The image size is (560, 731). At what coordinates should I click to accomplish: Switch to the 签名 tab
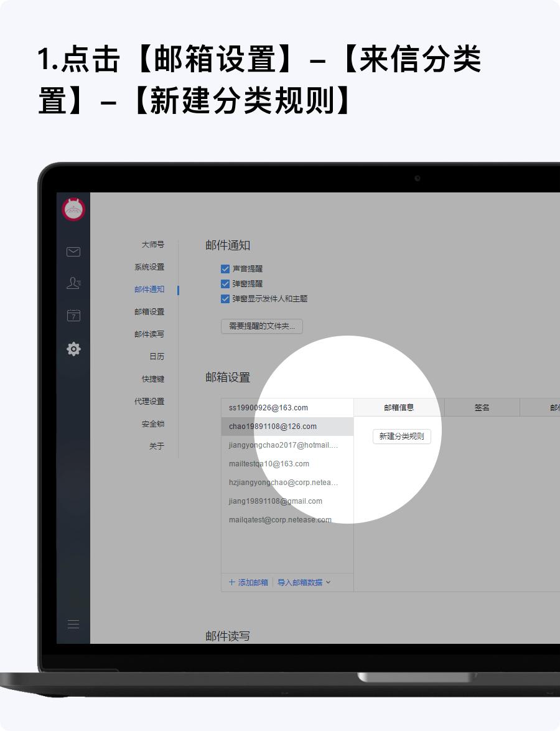tap(482, 407)
